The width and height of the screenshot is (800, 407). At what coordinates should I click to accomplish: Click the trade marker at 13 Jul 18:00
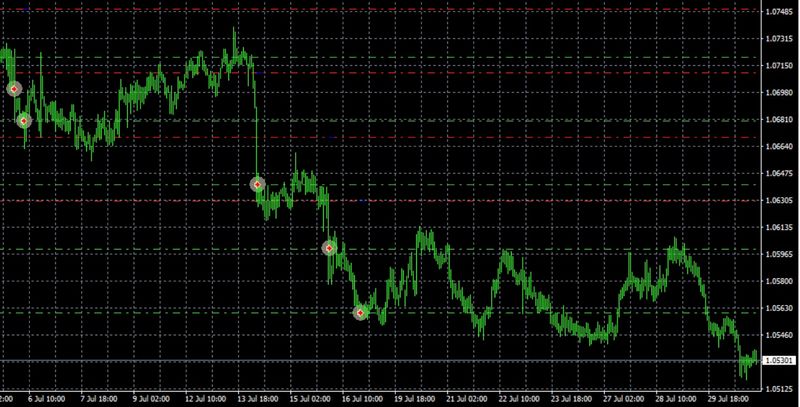click(x=257, y=185)
